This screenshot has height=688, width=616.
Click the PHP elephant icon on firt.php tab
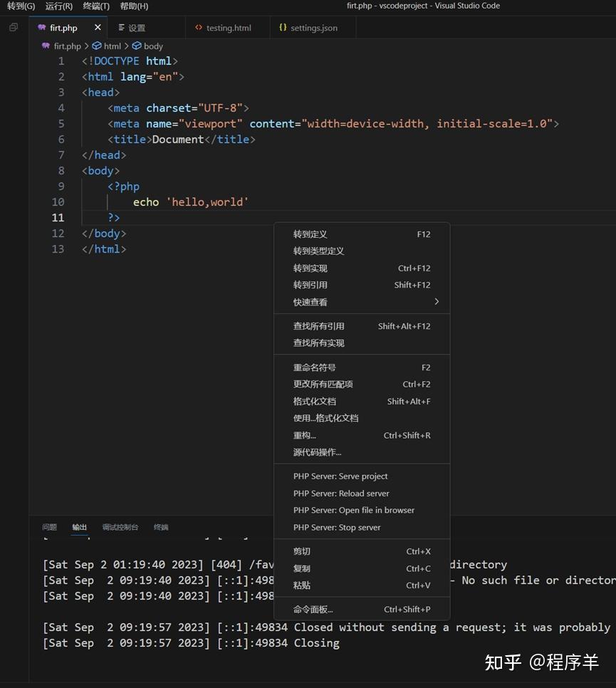coord(43,28)
